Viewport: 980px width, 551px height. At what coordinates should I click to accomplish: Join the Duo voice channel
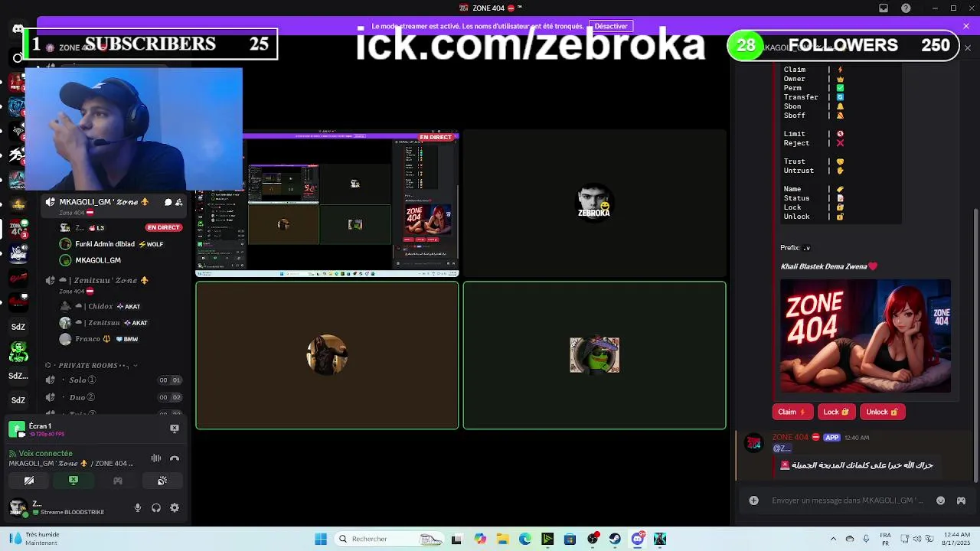[115, 397]
